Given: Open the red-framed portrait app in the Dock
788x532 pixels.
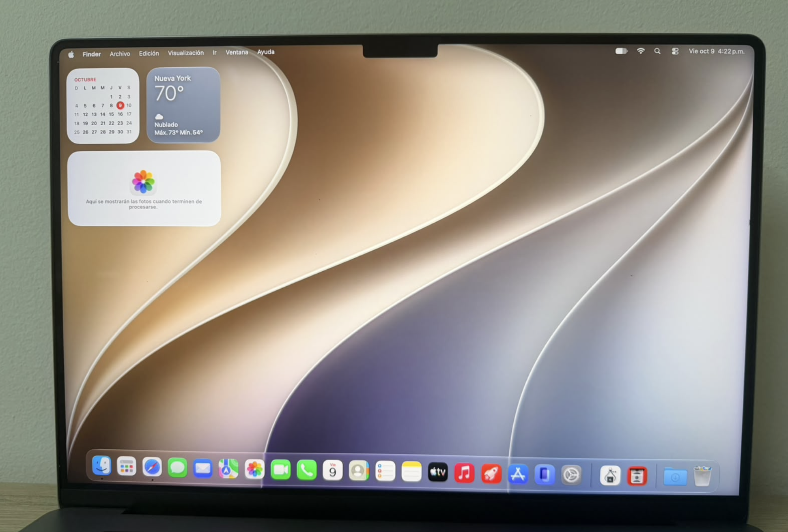Looking at the screenshot, I should [637, 476].
